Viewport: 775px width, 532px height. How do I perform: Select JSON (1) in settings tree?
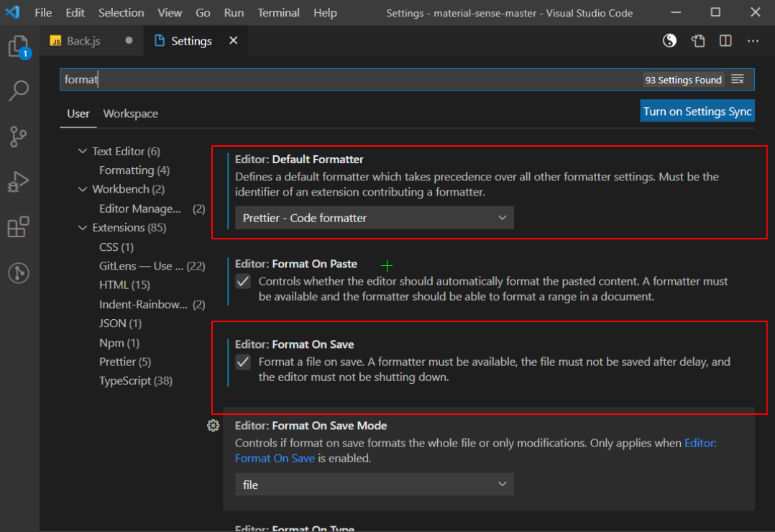(120, 324)
